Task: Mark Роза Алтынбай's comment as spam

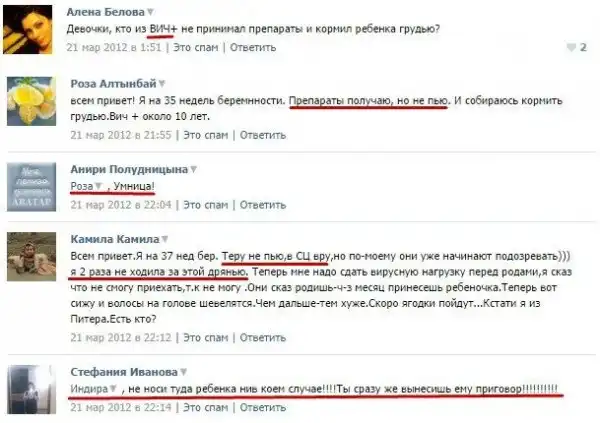Action: [205, 135]
